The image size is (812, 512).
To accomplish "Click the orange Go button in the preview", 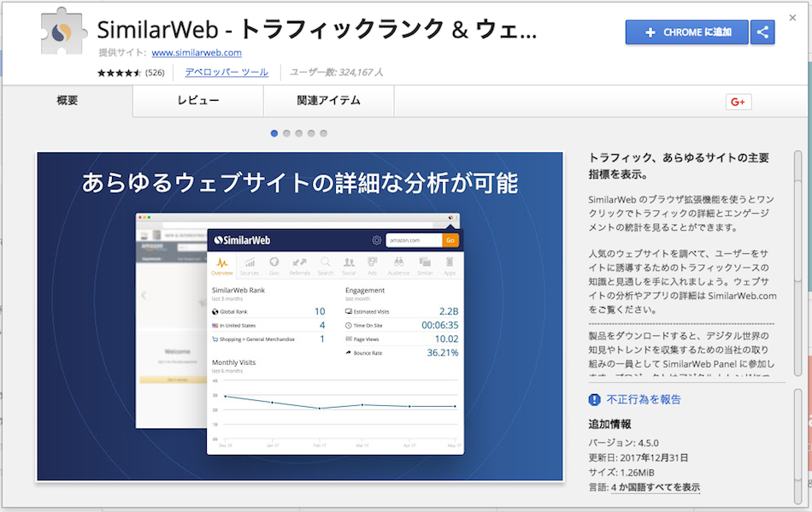I will [450, 240].
